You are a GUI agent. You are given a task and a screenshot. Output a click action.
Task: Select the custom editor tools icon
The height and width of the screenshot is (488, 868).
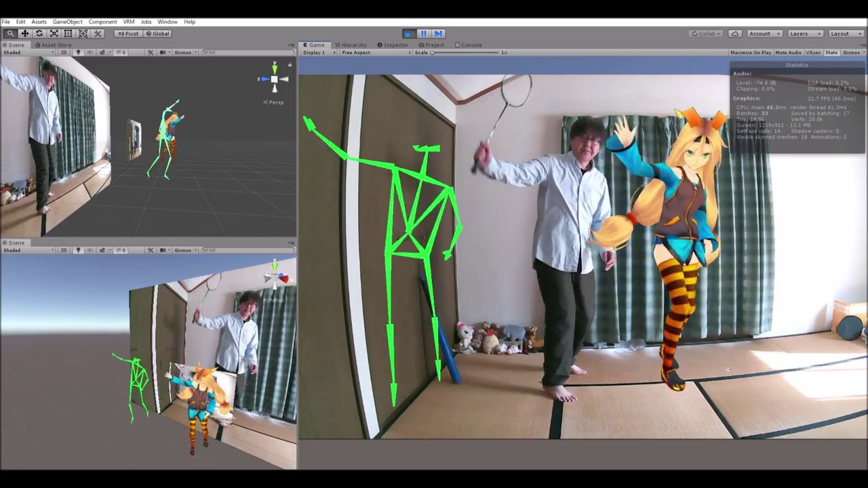[x=98, y=33]
